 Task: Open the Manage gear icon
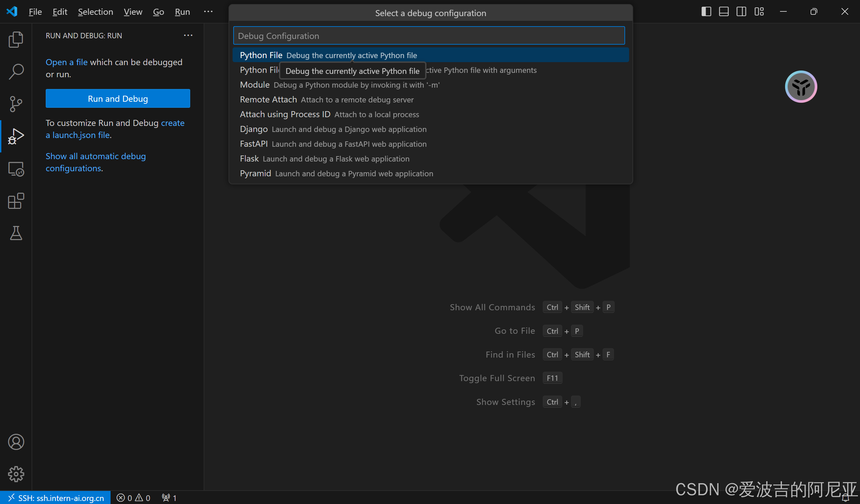tap(16, 474)
